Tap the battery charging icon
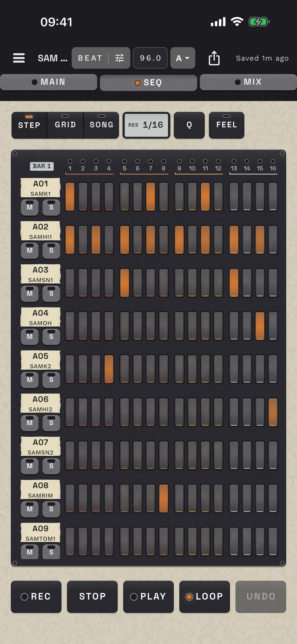The width and height of the screenshot is (297, 644). pyautogui.click(x=259, y=22)
